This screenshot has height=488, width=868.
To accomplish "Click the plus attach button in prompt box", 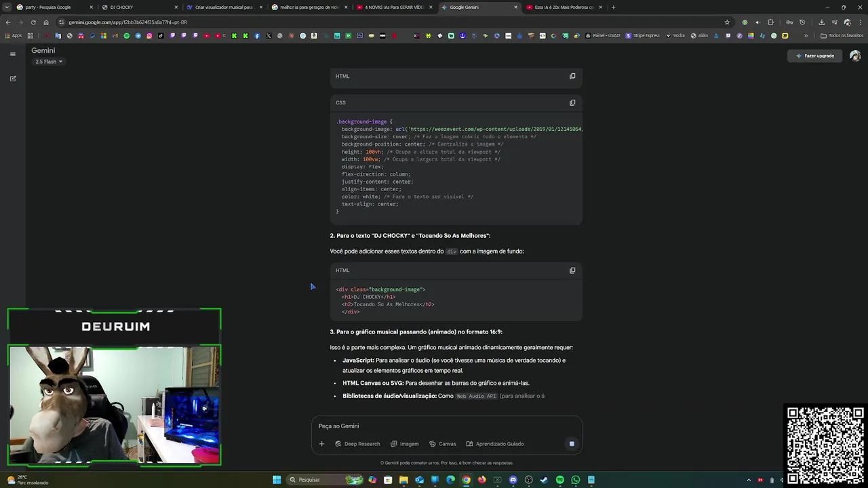I will click(321, 444).
